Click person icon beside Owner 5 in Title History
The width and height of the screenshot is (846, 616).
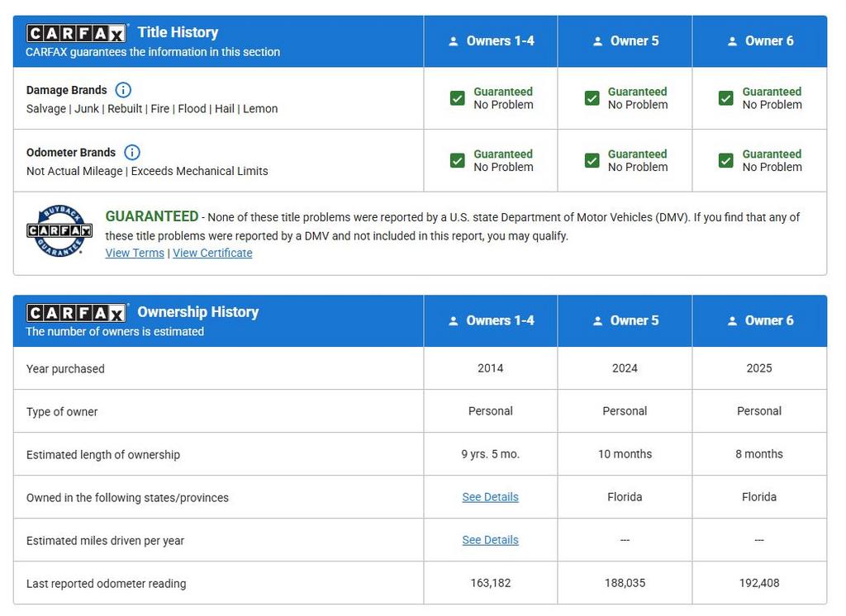597,41
